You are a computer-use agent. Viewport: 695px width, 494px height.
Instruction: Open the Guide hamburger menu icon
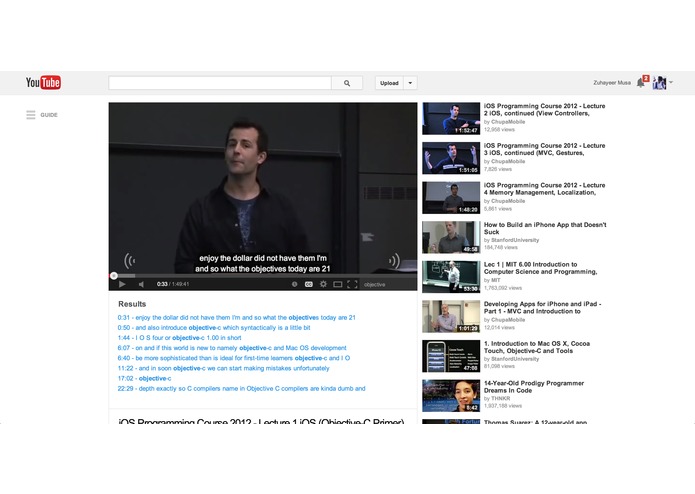click(x=31, y=115)
